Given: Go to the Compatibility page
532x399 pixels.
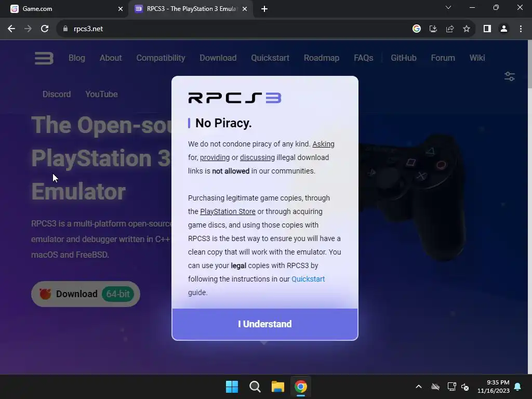Looking at the screenshot, I should coord(161,58).
